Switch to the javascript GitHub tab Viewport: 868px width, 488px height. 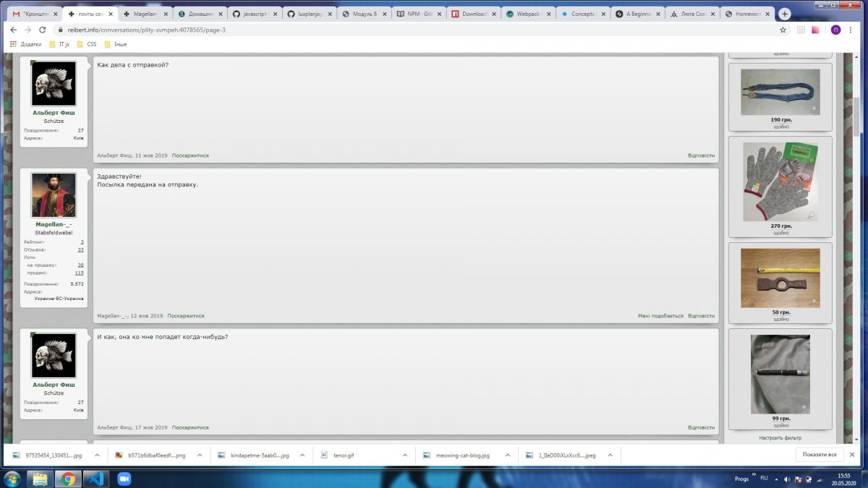[253, 14]
